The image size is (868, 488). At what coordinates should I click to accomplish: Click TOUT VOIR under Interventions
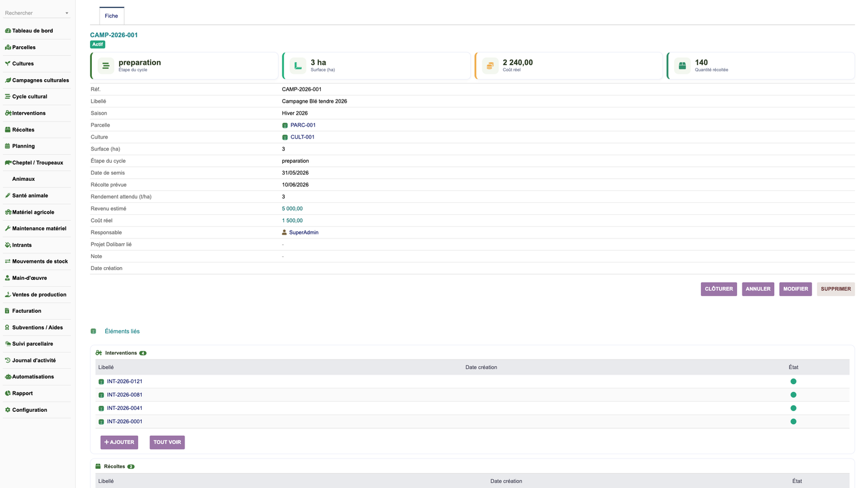coord(167,442)
